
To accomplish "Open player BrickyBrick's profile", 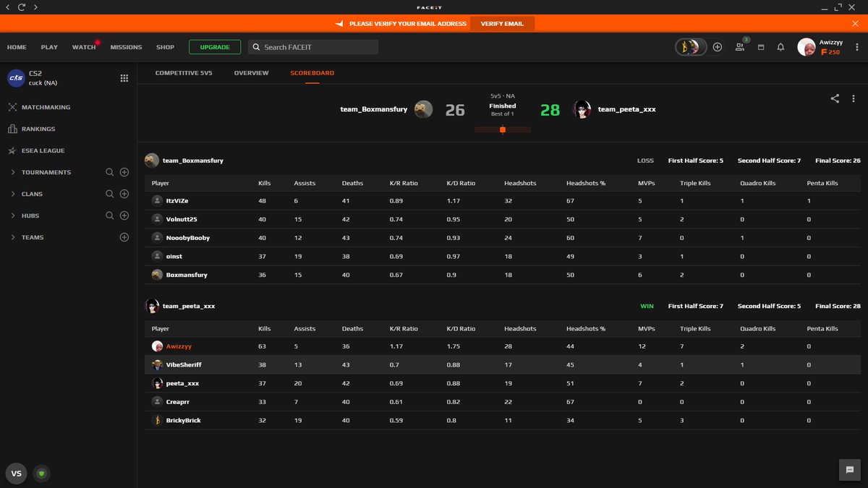I will click(x=184, y=421).
